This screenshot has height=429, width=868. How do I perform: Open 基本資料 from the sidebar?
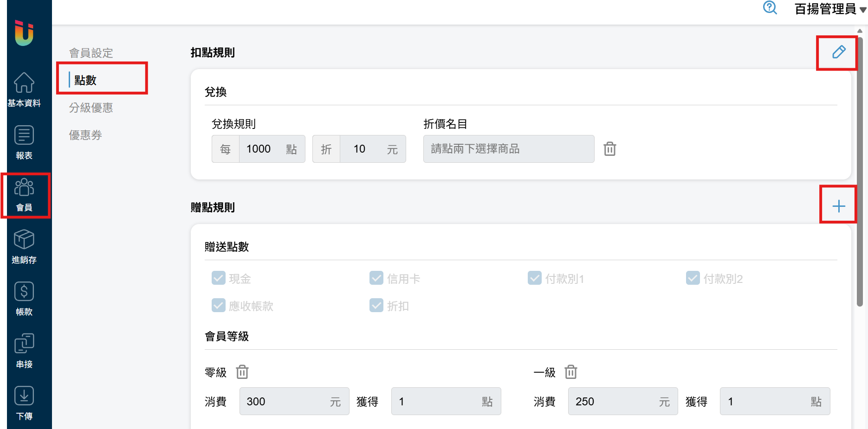24,90
